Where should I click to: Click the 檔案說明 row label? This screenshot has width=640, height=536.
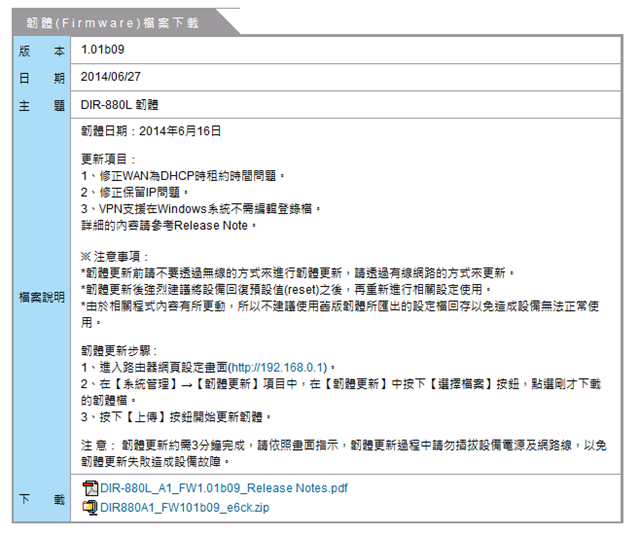click(42, 297)
